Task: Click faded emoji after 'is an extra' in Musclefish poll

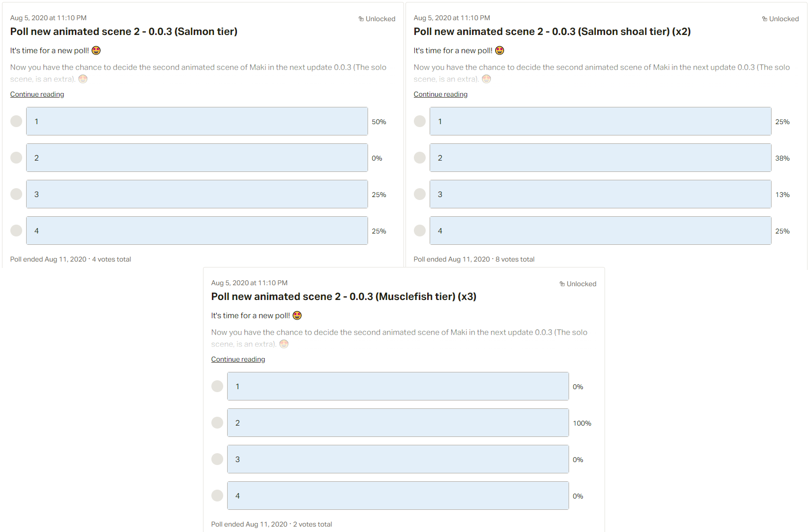Action: point(284,344)
